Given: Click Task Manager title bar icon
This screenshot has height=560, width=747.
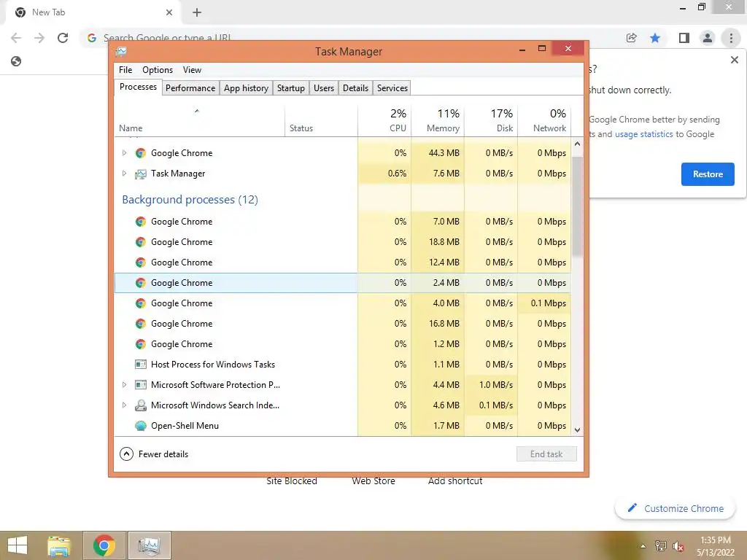Looking at the screenshot, I should [121, 52].
